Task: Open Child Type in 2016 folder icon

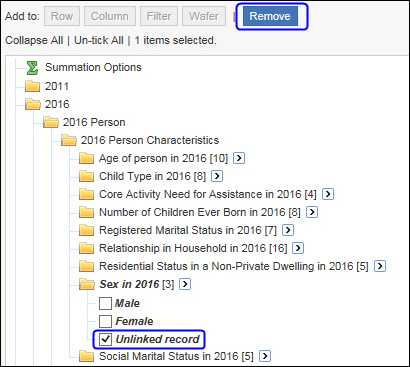Action: point(87,176)
